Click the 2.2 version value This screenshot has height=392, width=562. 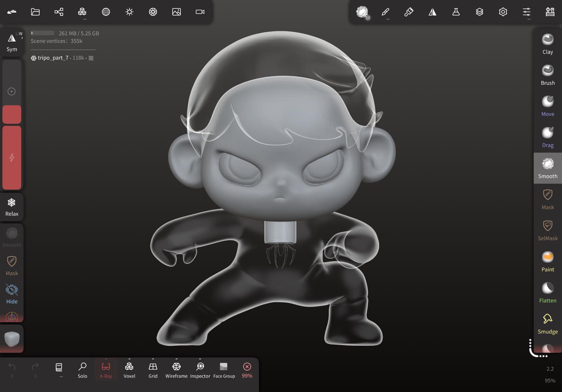click(x=550, y=368)
